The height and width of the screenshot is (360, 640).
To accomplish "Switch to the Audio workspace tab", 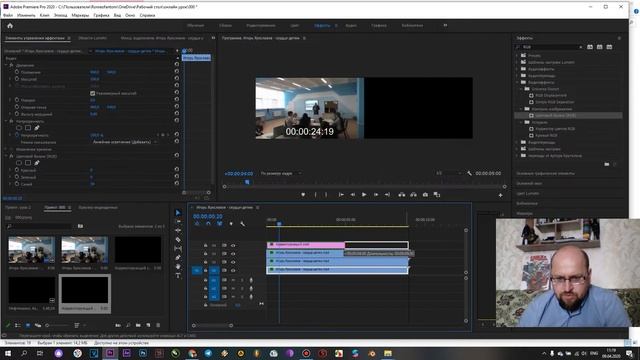I will tap(351, 25).
